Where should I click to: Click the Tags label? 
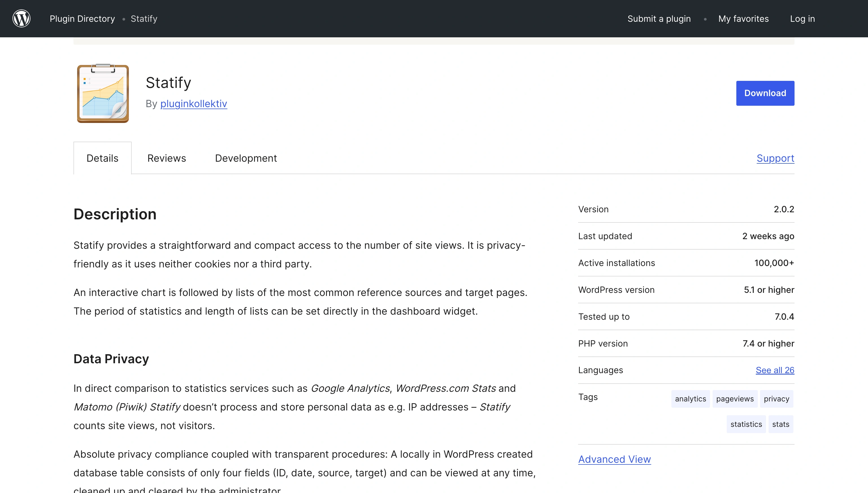coord(588,397)
